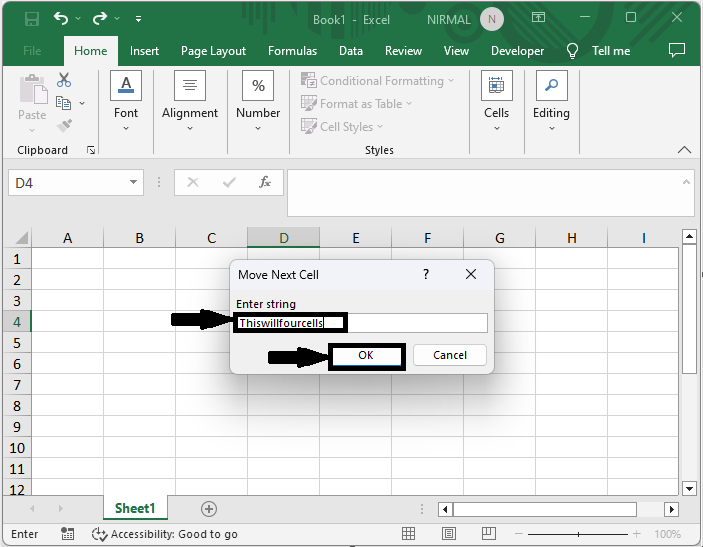The height and width of the screenshot is (547, 703).
Task: Switch to Page Break Preview icon
Action: point(488,534)
